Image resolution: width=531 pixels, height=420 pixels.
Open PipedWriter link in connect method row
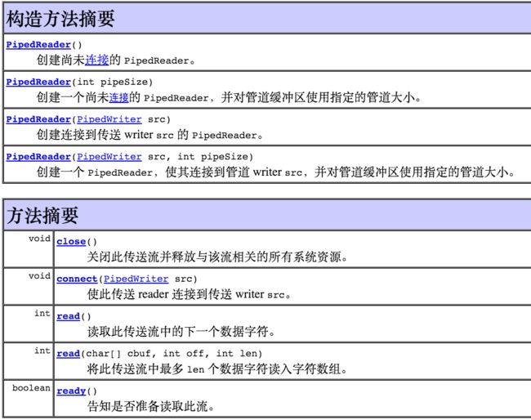(136, 279)
